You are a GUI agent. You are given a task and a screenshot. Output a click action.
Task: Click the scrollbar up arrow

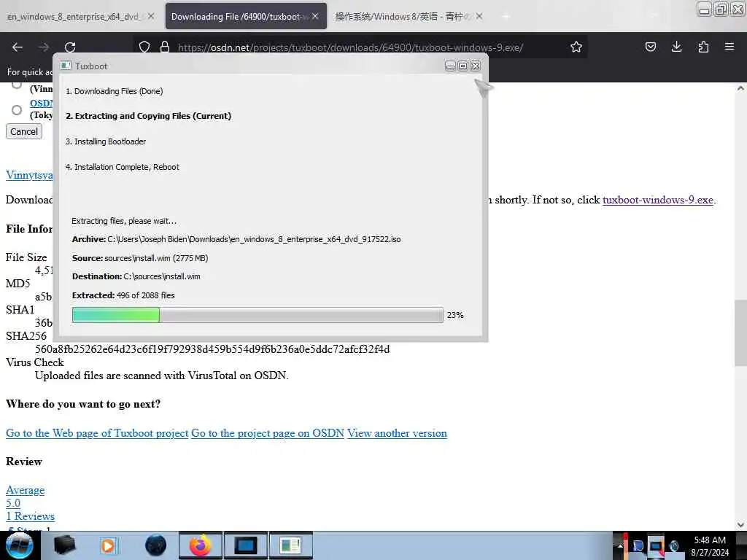tap(740, 88)
